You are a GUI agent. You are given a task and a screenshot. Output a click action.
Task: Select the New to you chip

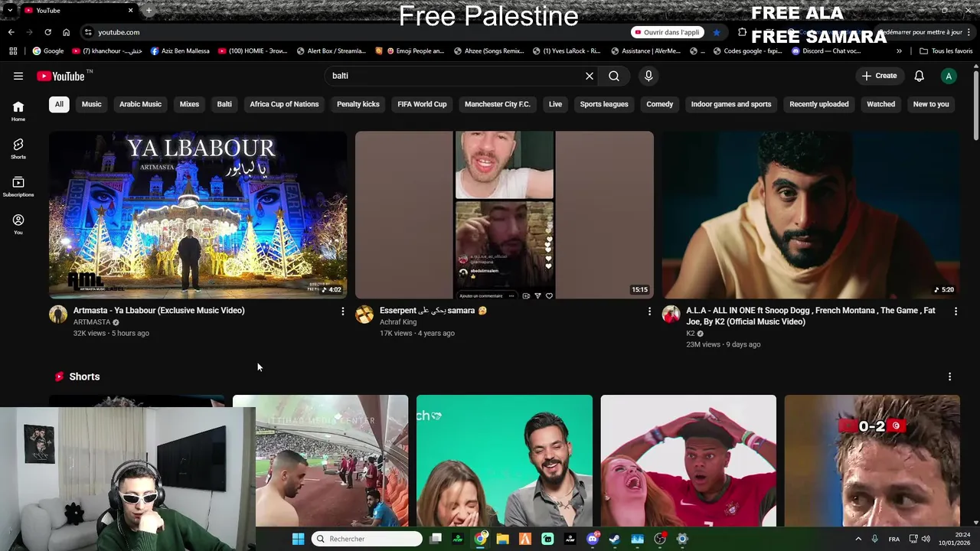931,104
